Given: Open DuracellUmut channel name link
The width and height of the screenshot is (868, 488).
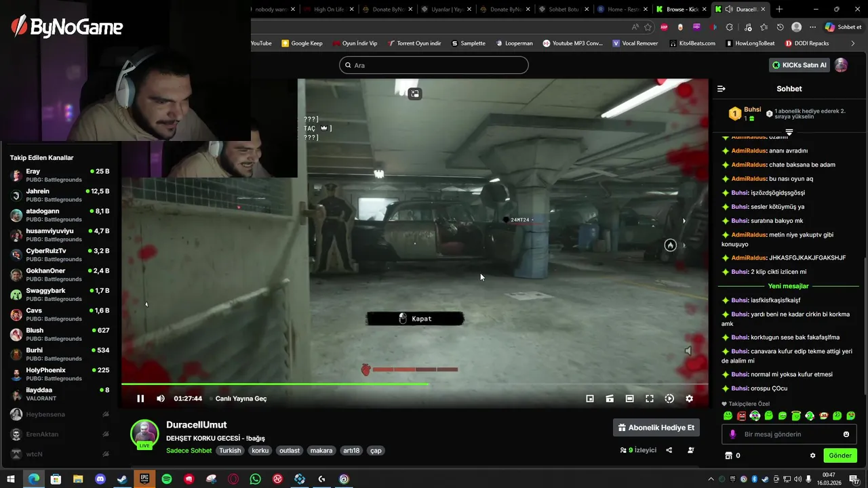Looking at the screenshot, I should coord(197,425).
